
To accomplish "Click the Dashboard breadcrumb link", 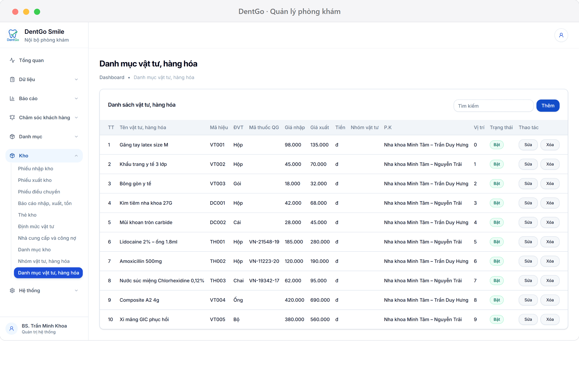I will tap(112, 77).
